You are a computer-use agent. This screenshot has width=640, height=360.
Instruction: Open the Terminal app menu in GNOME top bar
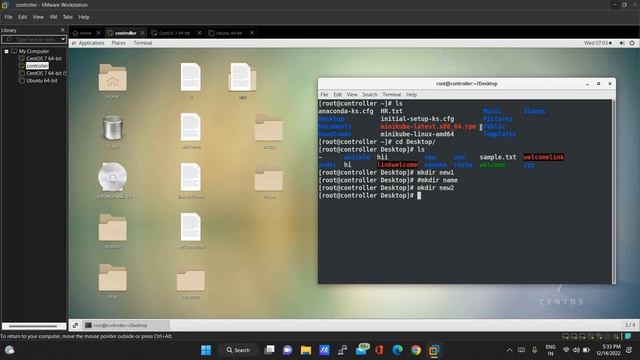142,43
